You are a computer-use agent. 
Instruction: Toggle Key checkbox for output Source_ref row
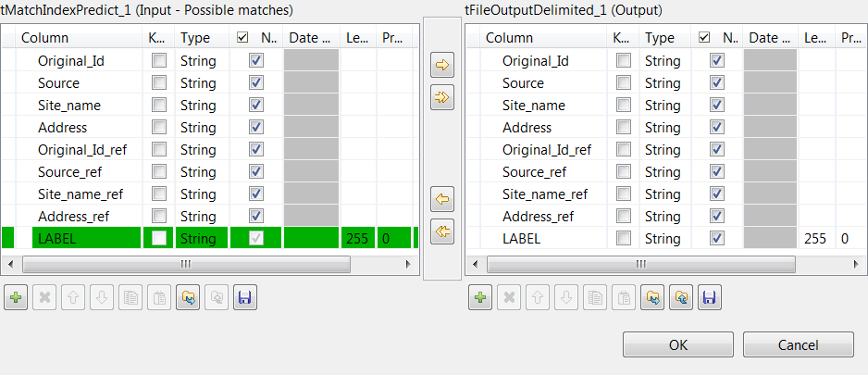tap(624, 171)
